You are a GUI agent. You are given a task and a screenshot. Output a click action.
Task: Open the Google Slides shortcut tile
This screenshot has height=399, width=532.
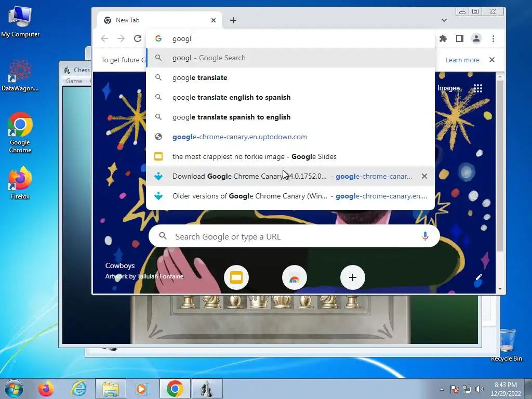click(236, 277)
